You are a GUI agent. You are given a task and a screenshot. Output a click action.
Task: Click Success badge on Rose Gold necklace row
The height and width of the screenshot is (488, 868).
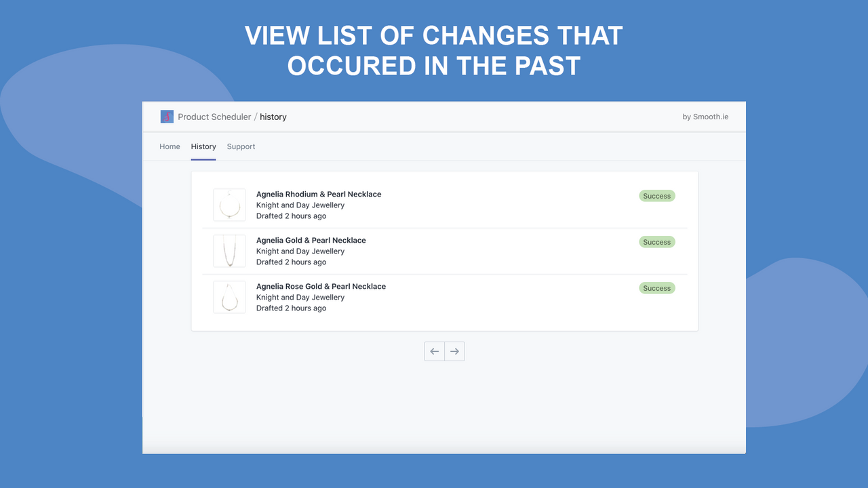pyautogui.click(x=656, y=287)
